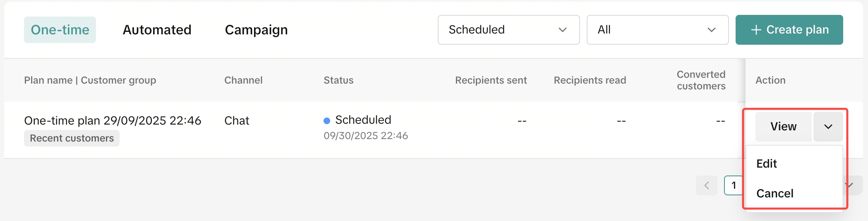This screenshot has height=221, width=868.
Task: Switch to the Automated tab
Action: tap(157, 30)
